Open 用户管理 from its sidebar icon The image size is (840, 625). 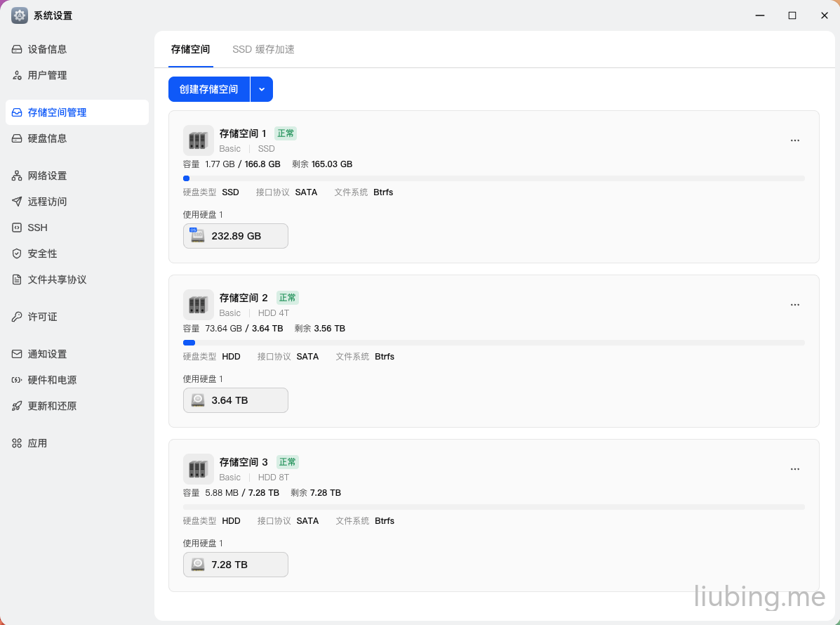(17, 75)
